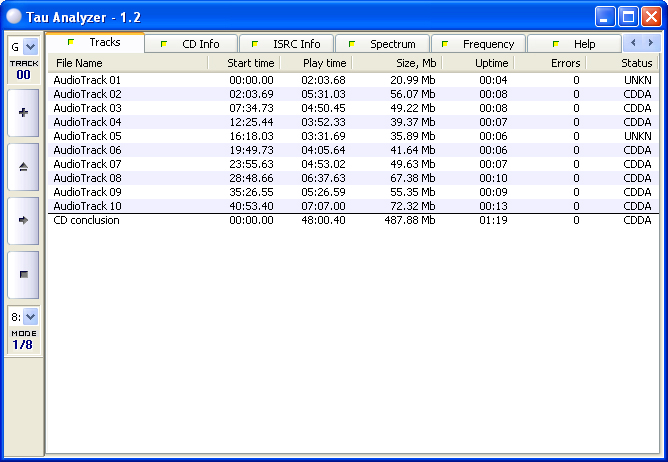
Task: Select the AudioTrack 05 row
Action: coord(87,136)
